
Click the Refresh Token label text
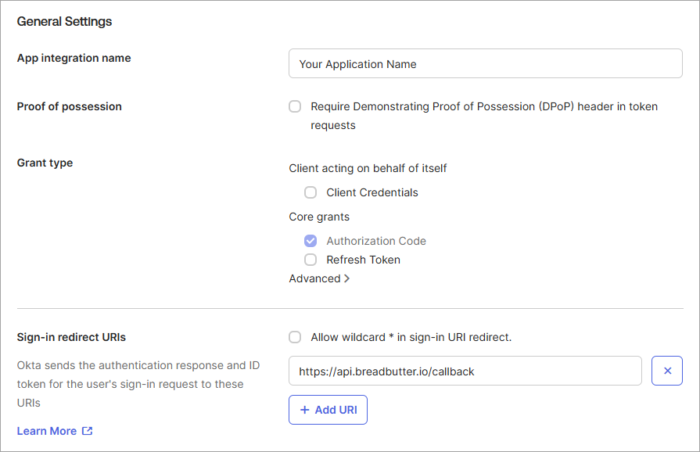click(x=363, y=260)
